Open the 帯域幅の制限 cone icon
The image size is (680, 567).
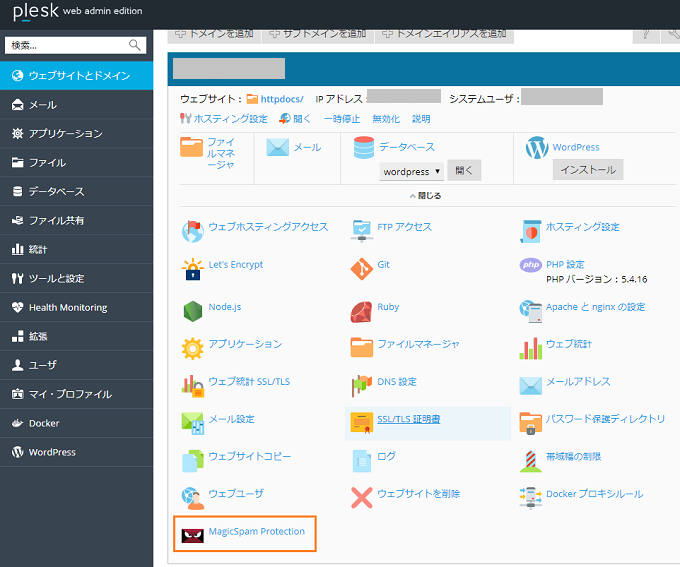pos(530,461)
